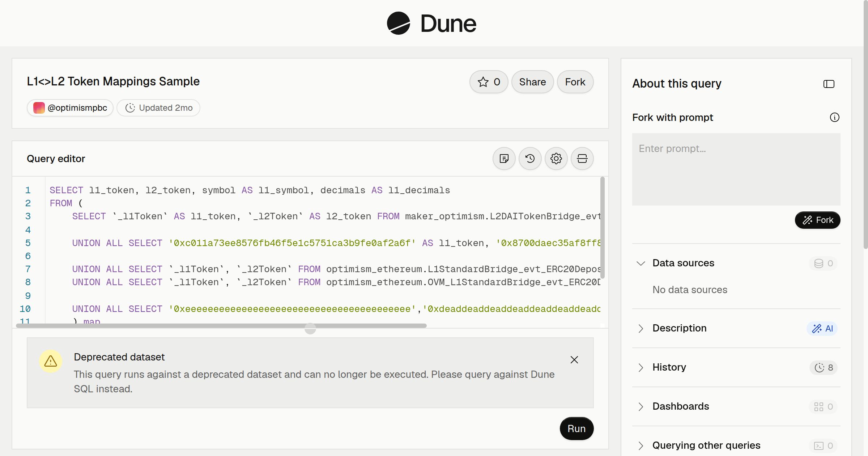
Task: Focus the Enter prompt text area
Action: (x=736, y=169)
